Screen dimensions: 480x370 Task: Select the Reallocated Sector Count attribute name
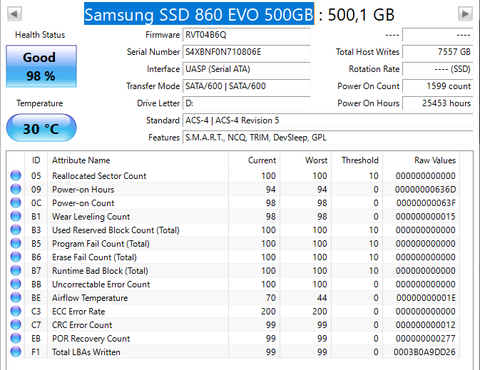point(99,176)
